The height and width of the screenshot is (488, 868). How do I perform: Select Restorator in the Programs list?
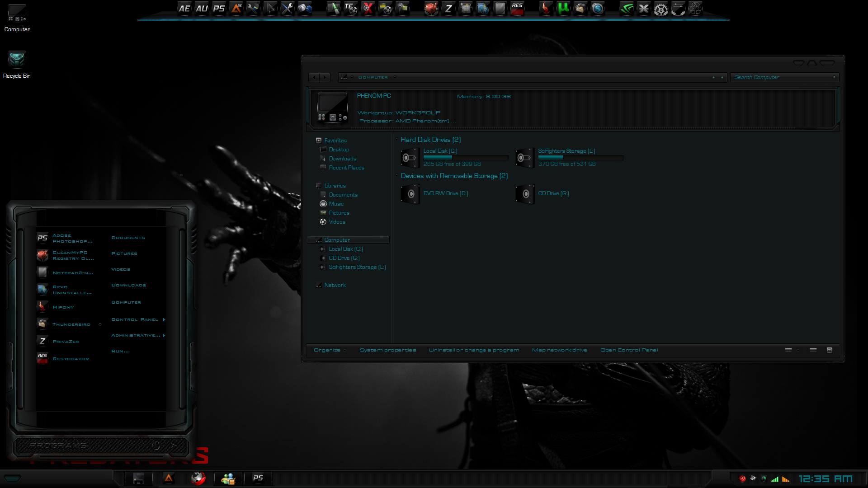click(x=71, y=358)
